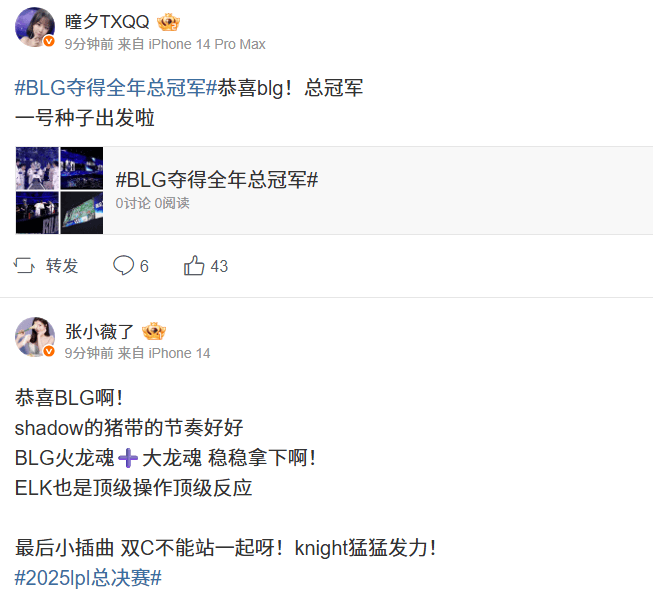Click the crown badge beside 瞳夕TXQQ
Image resolution: width=653 pixels, height=592 pixels.
pos(168,22)
